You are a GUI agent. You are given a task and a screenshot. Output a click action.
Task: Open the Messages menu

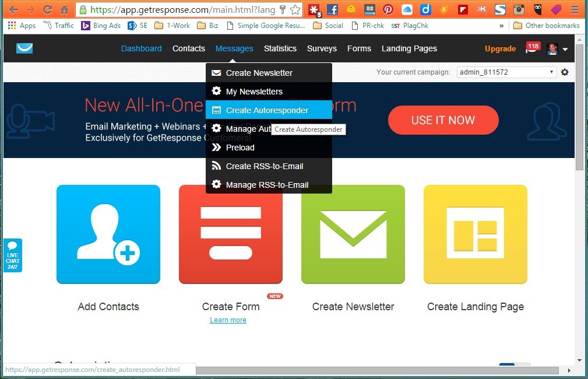tap(234, 48)
